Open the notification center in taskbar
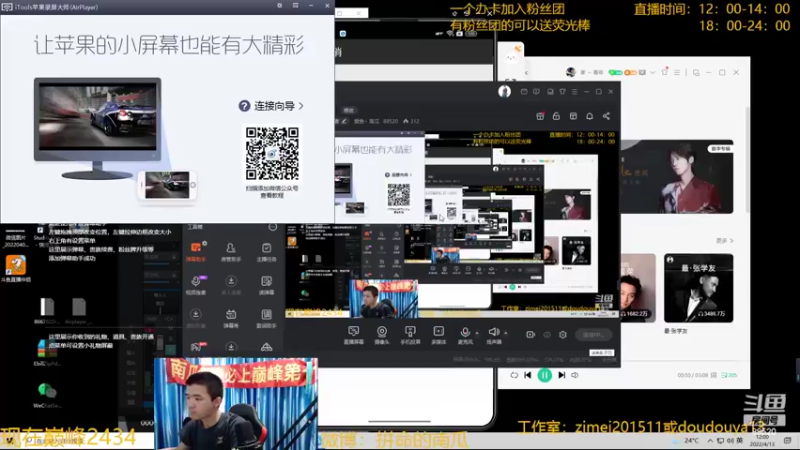 point(788,440)
